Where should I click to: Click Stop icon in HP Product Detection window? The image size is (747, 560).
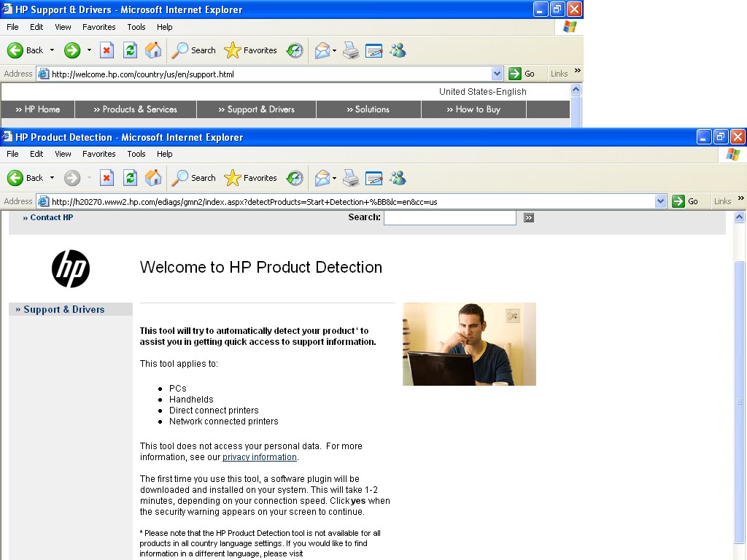(x=107, y=178)
